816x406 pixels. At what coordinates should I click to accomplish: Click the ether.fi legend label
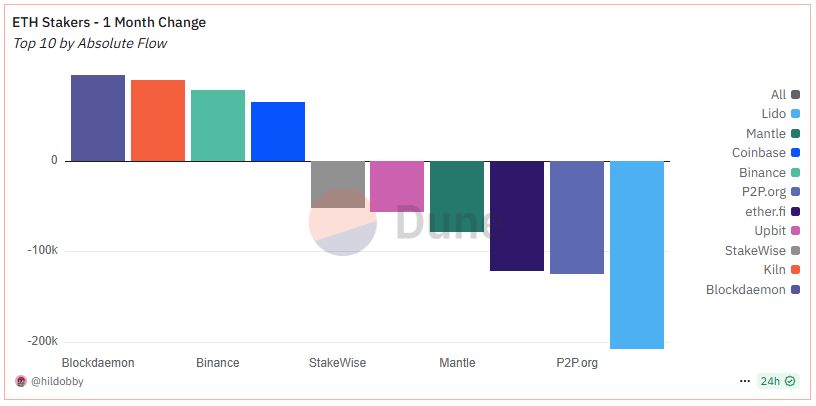tap(765, 212)
